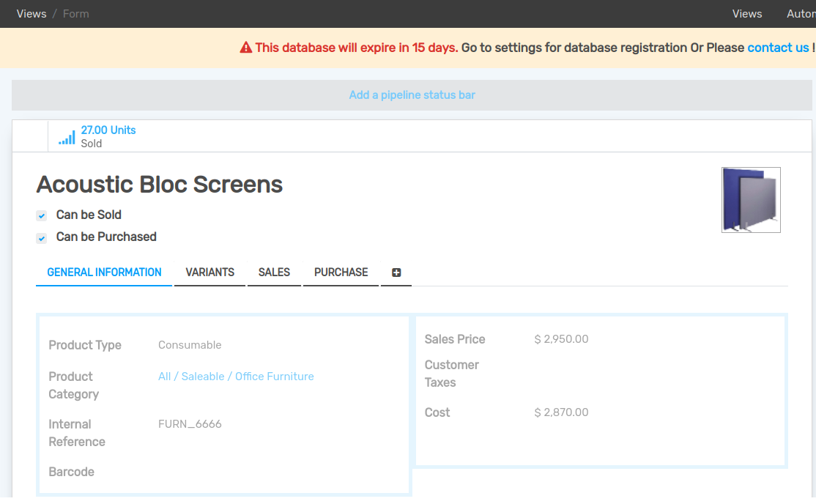Toggle the Can be Purchased checkbox
The image size is (816, 504).
pos(42,238)
